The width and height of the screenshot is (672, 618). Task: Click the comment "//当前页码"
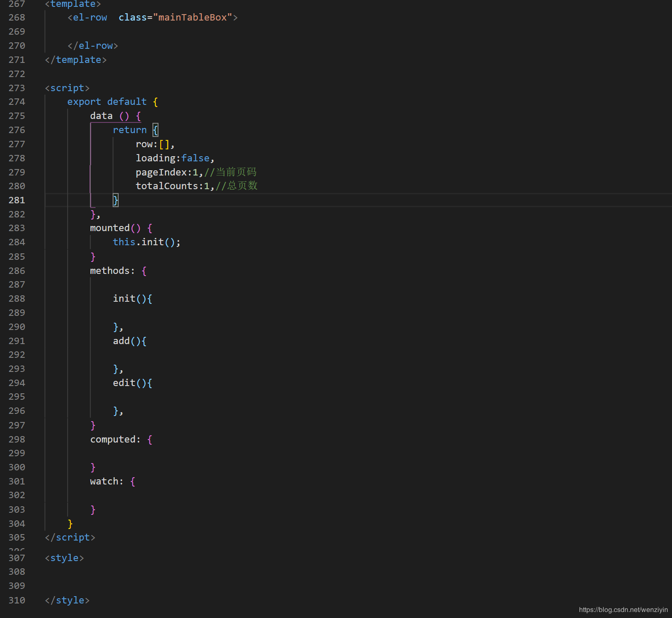point(230,172)
